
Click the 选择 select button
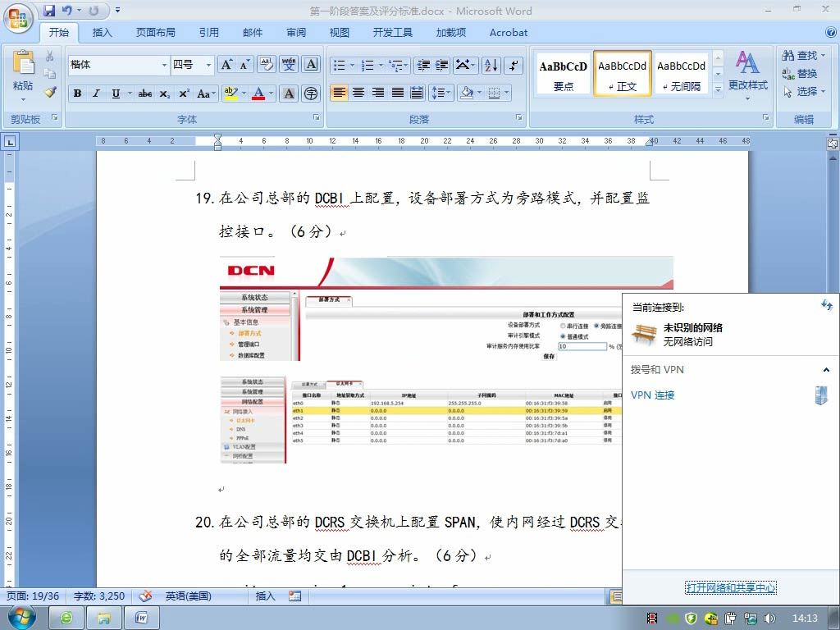click(x=804, y=91)
